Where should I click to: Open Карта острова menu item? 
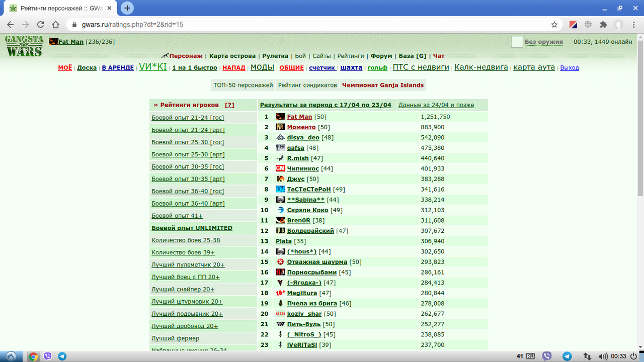232,56
